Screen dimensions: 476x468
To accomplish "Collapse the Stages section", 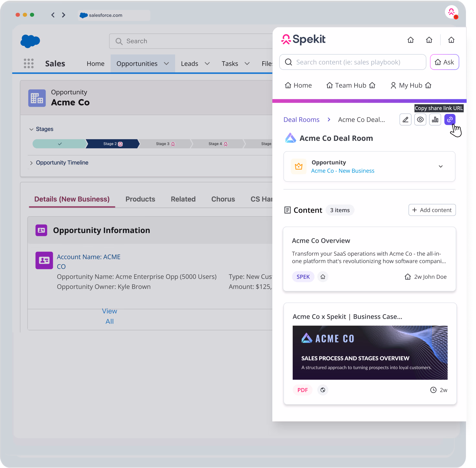I will pos(31,129).
